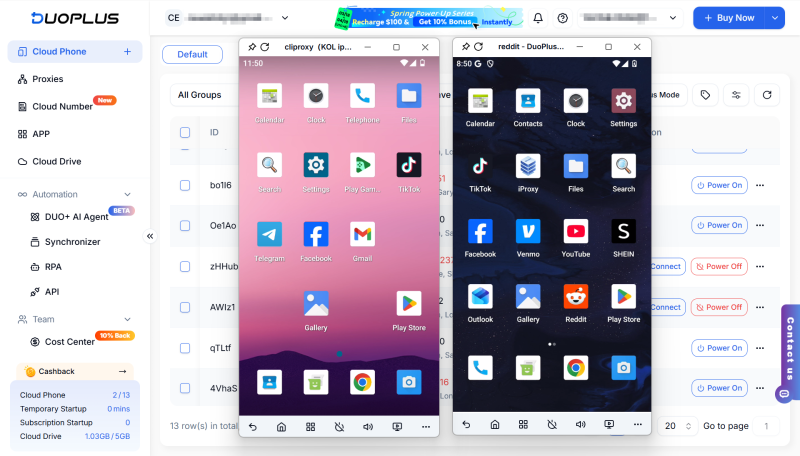This screenshot has width=800, height=456.
Task: Go to Proxies in the sidebar
Action: click(47, 79)
